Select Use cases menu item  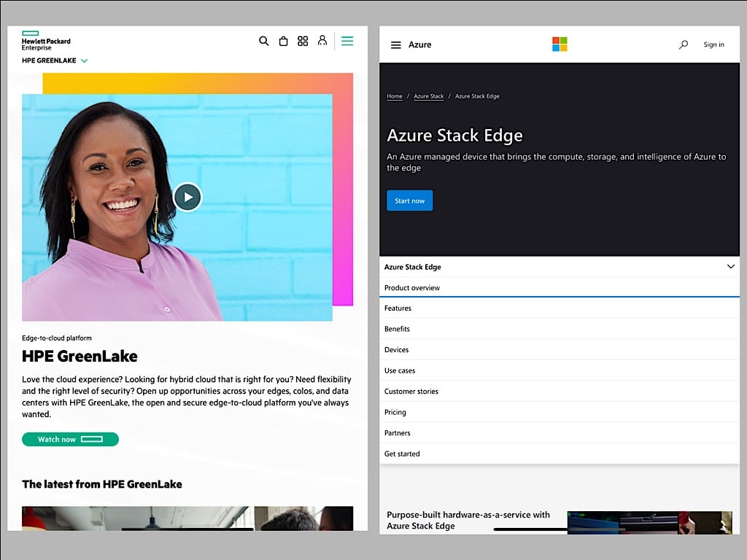(x=560, y=370)
